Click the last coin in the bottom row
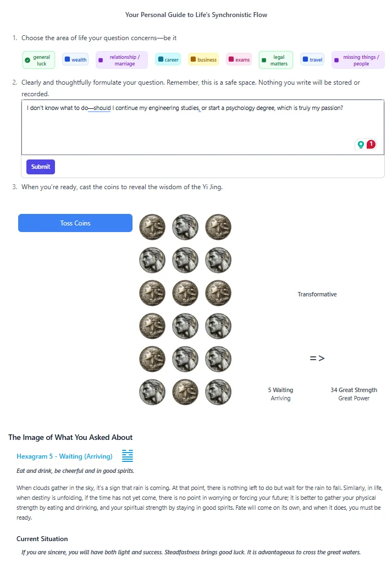Image resolution: width=392 pixels, height=562 pixels. pyautogui.click(x=218, y=392)
